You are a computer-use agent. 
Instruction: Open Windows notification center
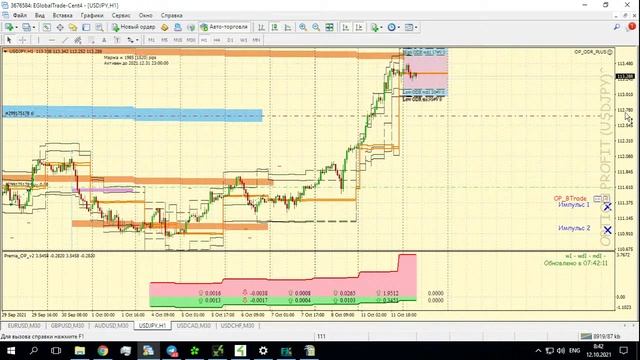coord(624,351)
